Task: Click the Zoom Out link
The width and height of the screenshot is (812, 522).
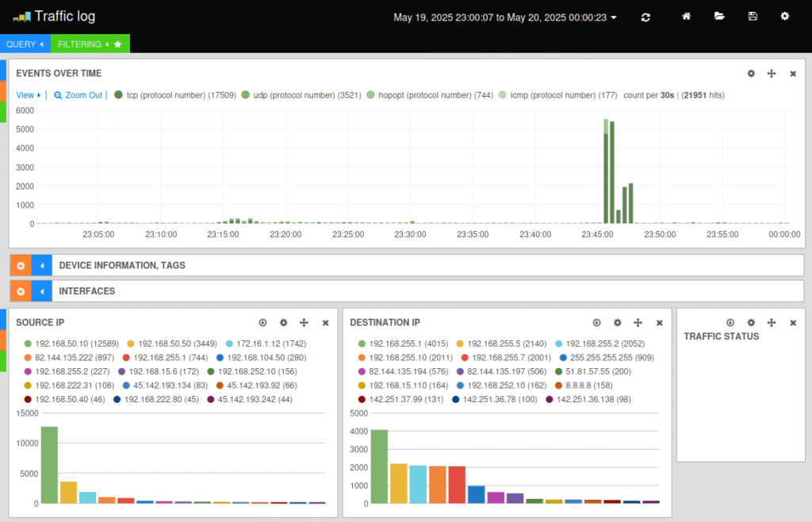Action: [79, 95]
